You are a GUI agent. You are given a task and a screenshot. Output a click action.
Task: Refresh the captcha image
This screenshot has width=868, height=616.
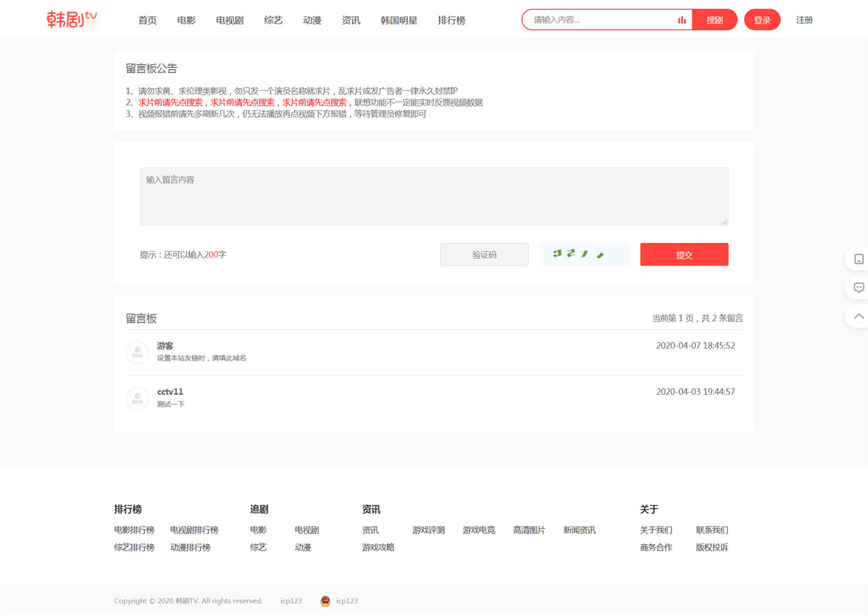coord(584,254)
